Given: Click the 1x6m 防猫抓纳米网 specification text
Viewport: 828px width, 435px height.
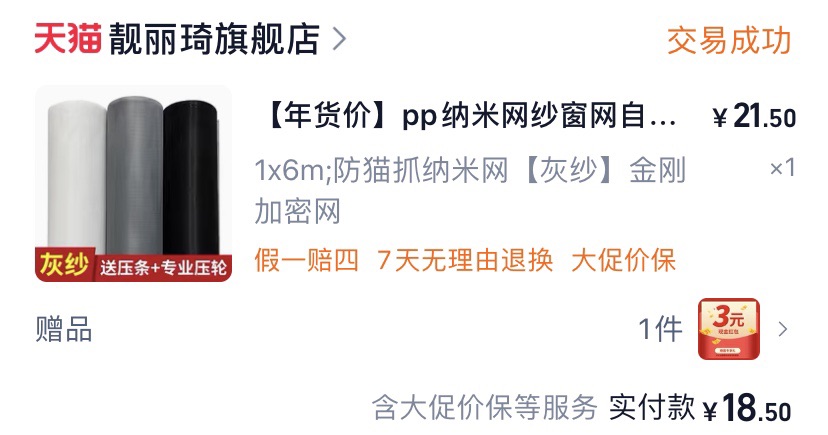Looking at the screenshot, I should [x=470, y=191].
